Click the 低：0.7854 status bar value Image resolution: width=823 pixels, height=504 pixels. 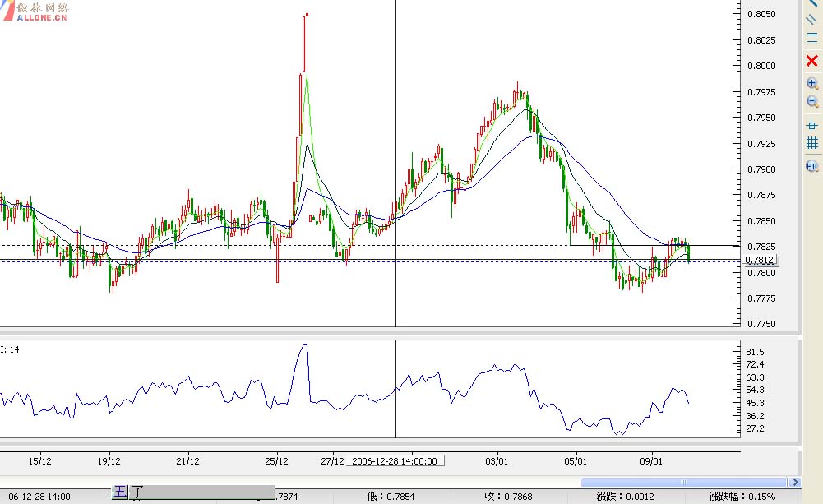point(391,497)
